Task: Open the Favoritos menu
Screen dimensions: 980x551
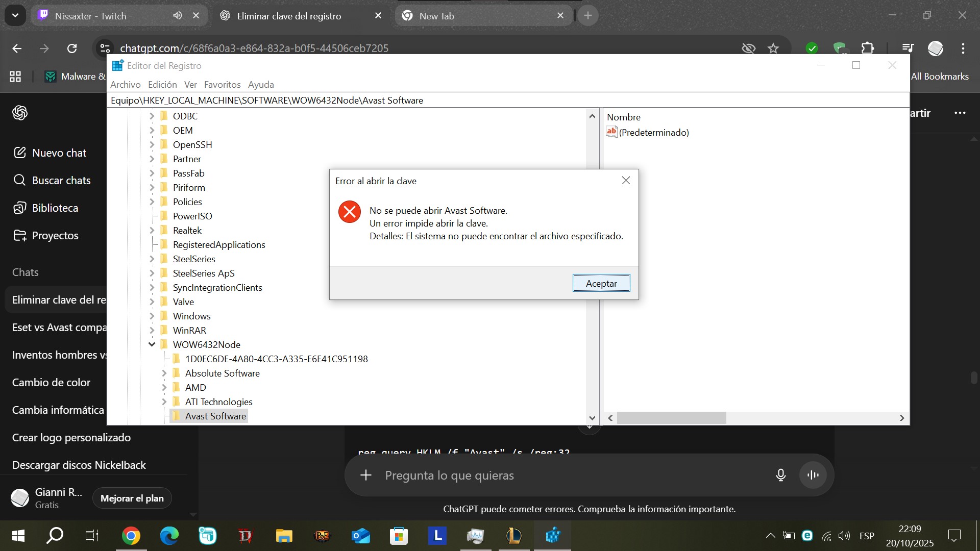Action: point(222,84)
